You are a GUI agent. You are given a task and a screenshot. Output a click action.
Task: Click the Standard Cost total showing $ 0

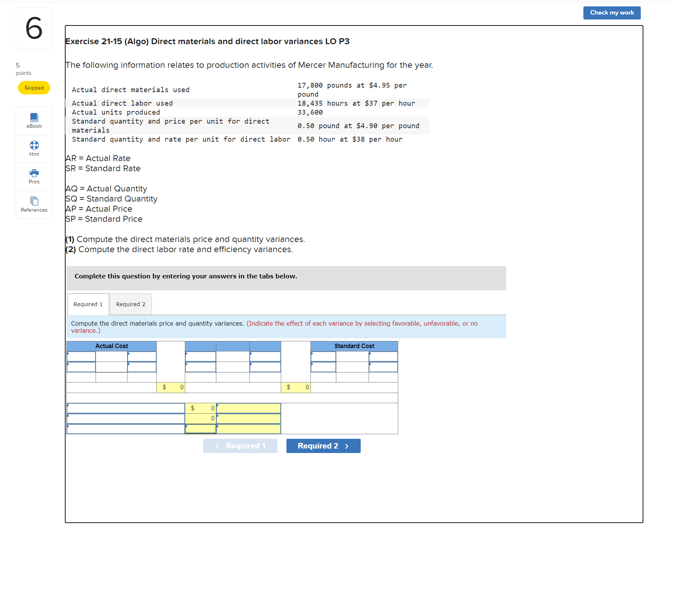[296, 387]
